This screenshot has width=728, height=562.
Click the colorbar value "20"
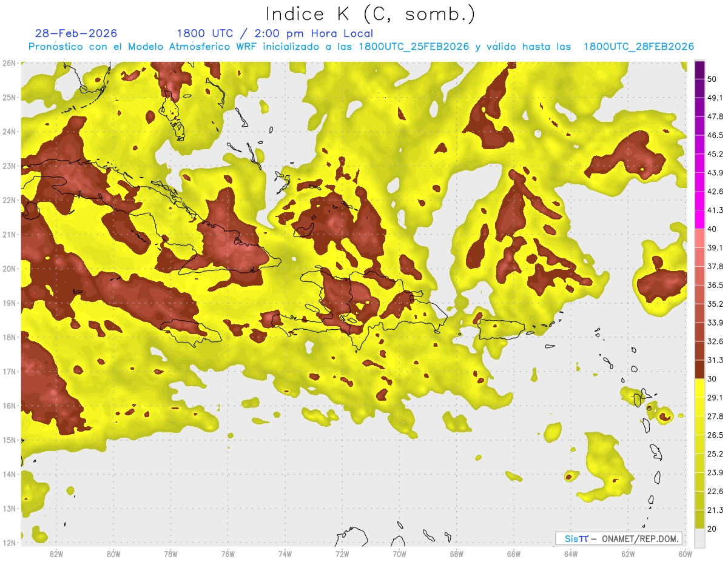[x=712, y=529]
